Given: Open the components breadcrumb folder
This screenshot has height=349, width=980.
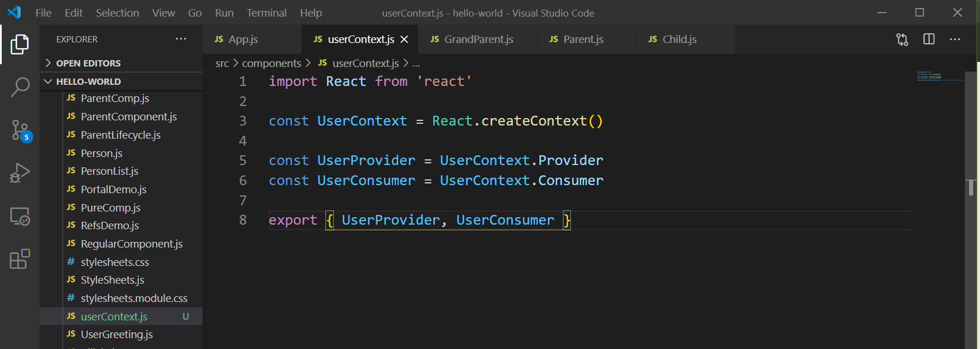Looking at the screenshot, I should pos(271,64).
